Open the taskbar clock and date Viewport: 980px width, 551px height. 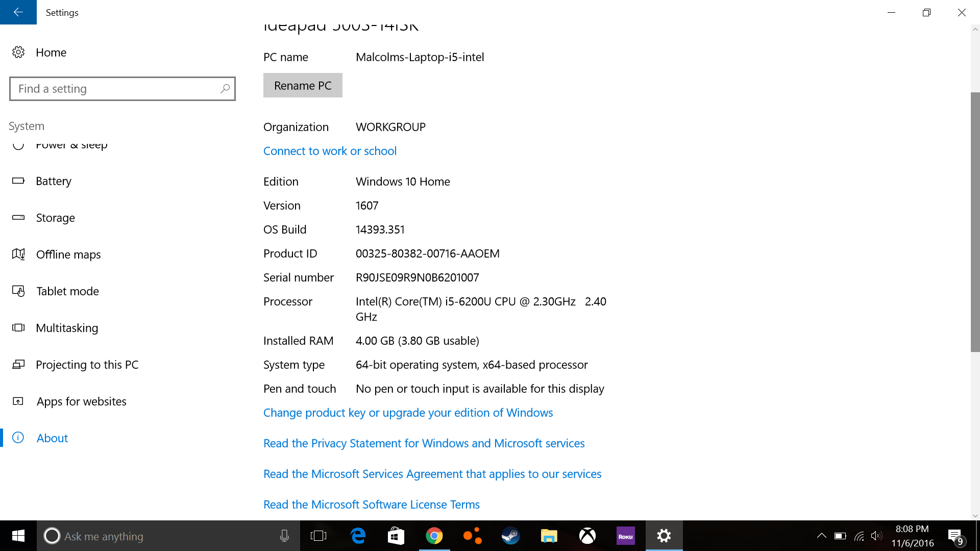[x=913, y=536]
